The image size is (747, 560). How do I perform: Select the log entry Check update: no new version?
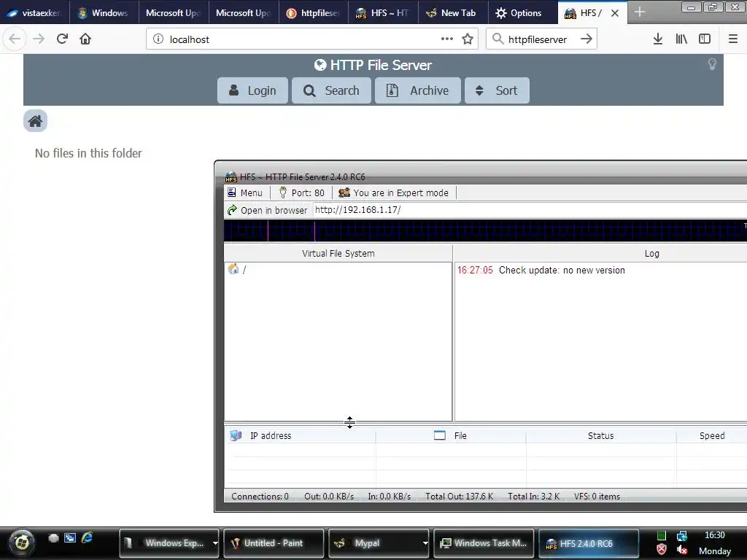click(x=541, y=270)
